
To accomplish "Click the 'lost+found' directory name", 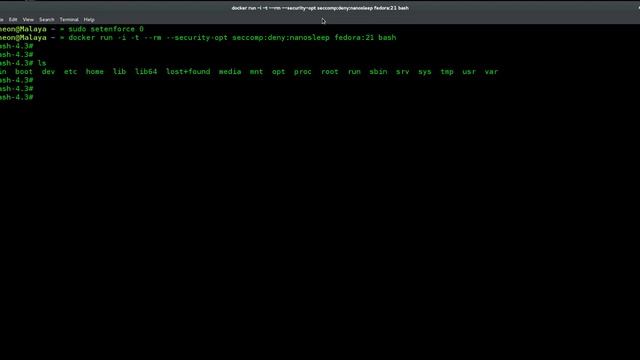I will [188, 71].
